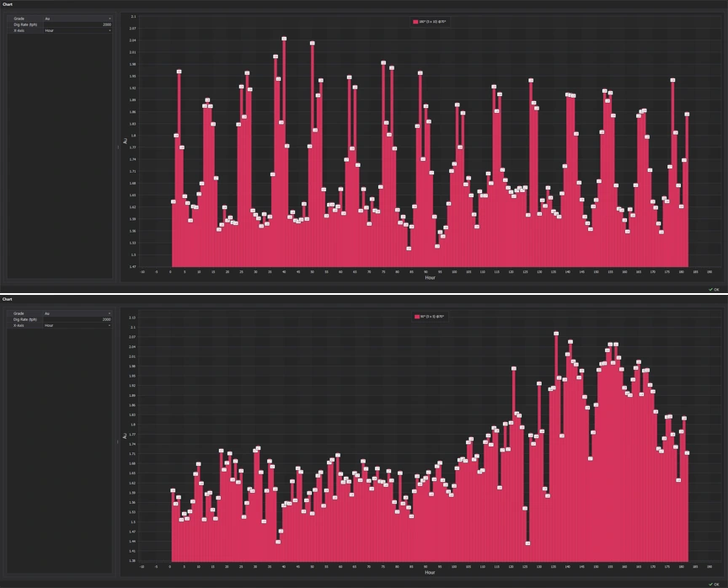This screenshot has height=588, width=728.
Task: Click the legend series label in the upper chart
Action: pos(433,22)
